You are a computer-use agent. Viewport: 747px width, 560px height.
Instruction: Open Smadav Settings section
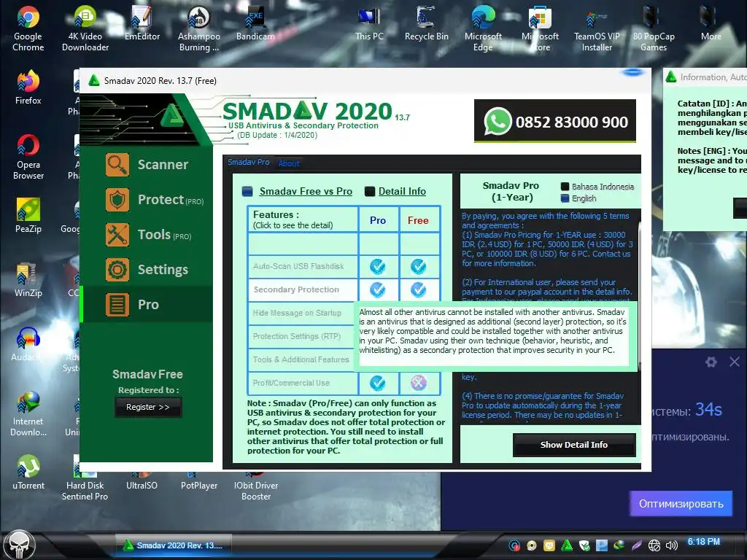coord(147,270)
